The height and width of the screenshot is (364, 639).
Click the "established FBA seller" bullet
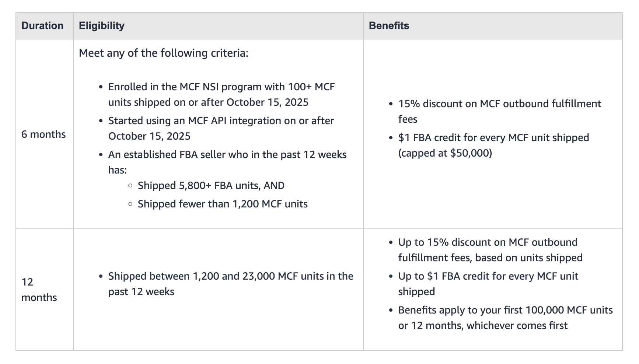227,155
